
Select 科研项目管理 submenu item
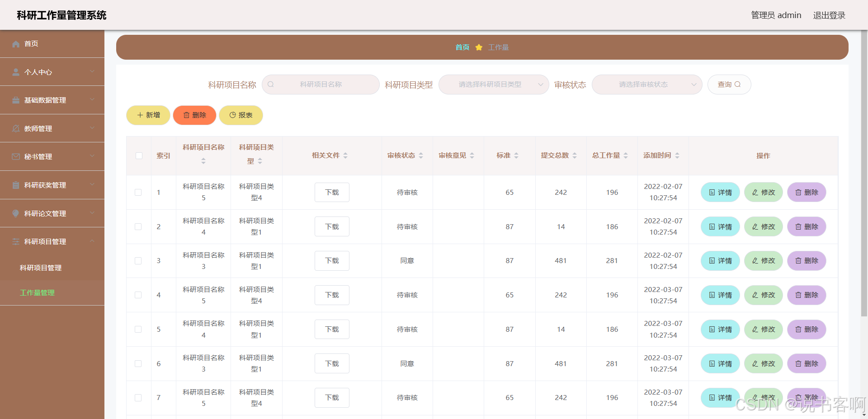click(x=41, y=268)
